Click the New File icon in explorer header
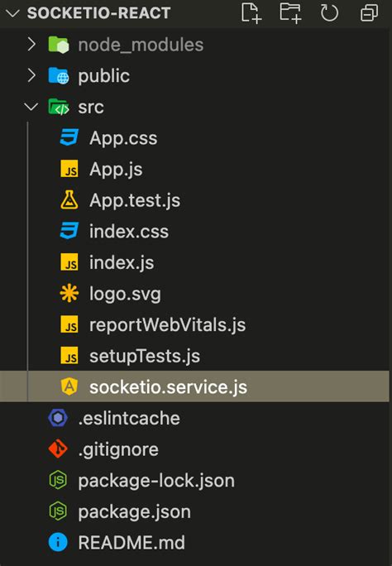 (251, 13)
